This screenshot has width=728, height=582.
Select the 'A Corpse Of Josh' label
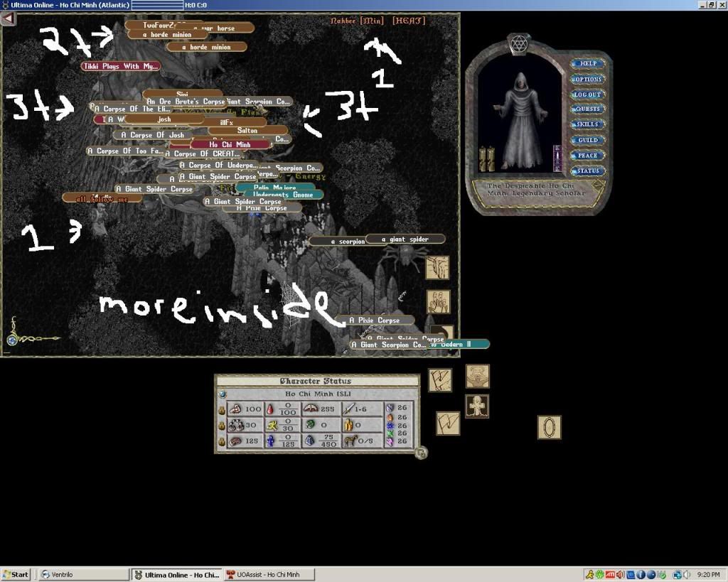(x=152, y=135)
